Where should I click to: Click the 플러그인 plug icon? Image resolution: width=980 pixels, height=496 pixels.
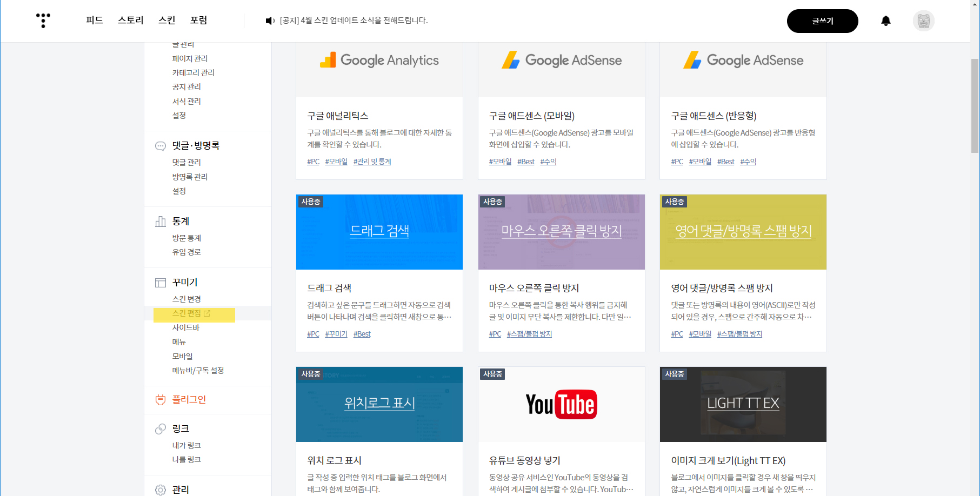[x=161, y=400]
